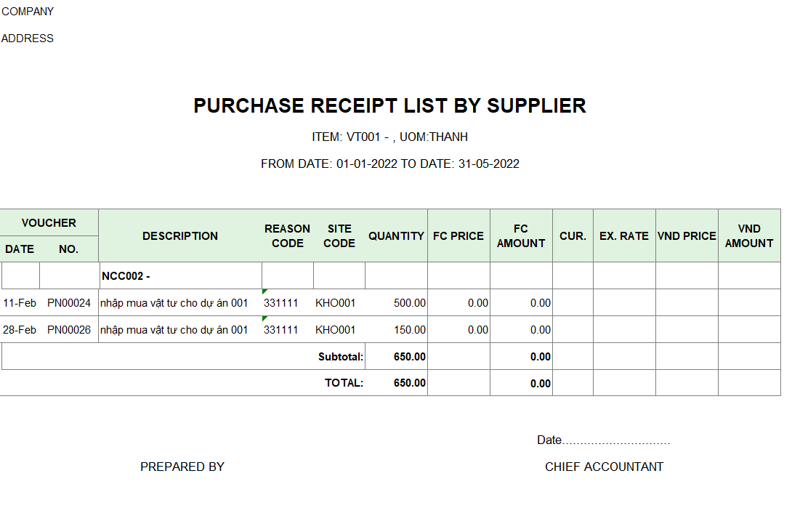Select voucher number PN00026
The image size is (800, 532).
pyautogui.click(x=69, y=330)
